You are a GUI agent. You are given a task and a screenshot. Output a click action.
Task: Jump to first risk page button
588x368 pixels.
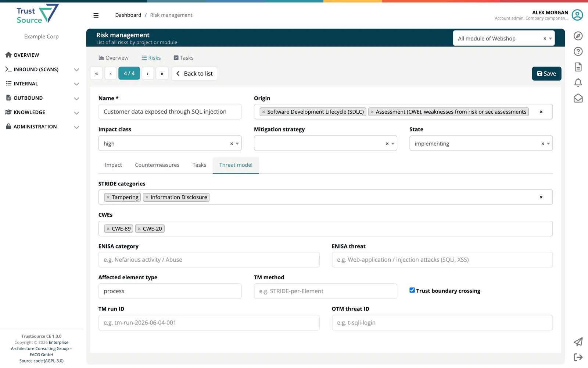(x=96, y=74)
